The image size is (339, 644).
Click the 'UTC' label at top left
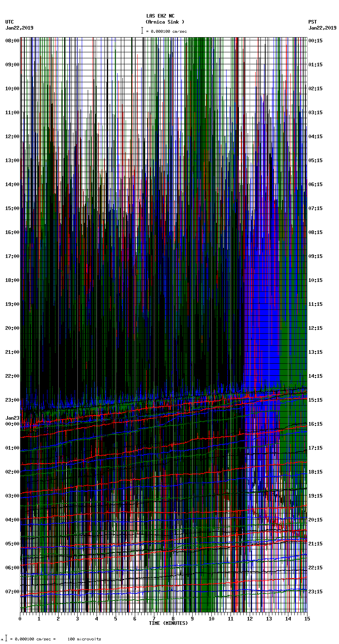point(10,22)
